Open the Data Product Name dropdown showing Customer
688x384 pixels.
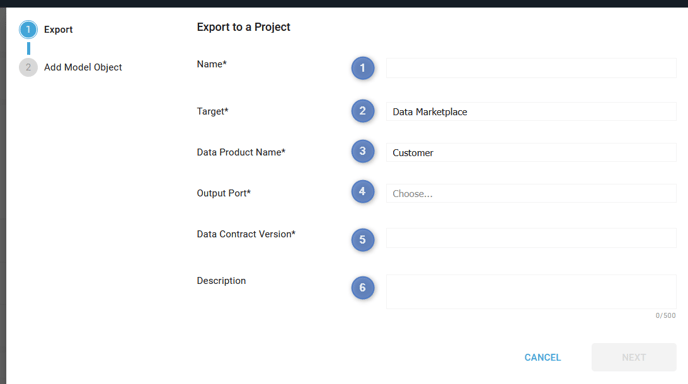[531, 153]
